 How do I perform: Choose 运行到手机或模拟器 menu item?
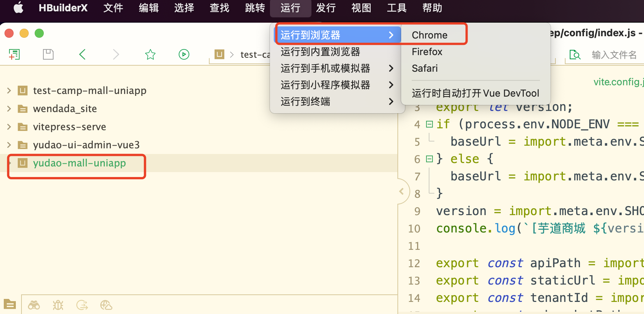pyautogui.click(x=337, y=68)
